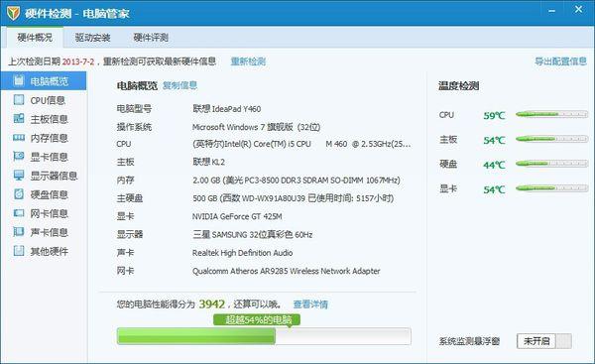Click the Realtek High Definition Audio text
The image size is (595, 364).
coord(243,253)
